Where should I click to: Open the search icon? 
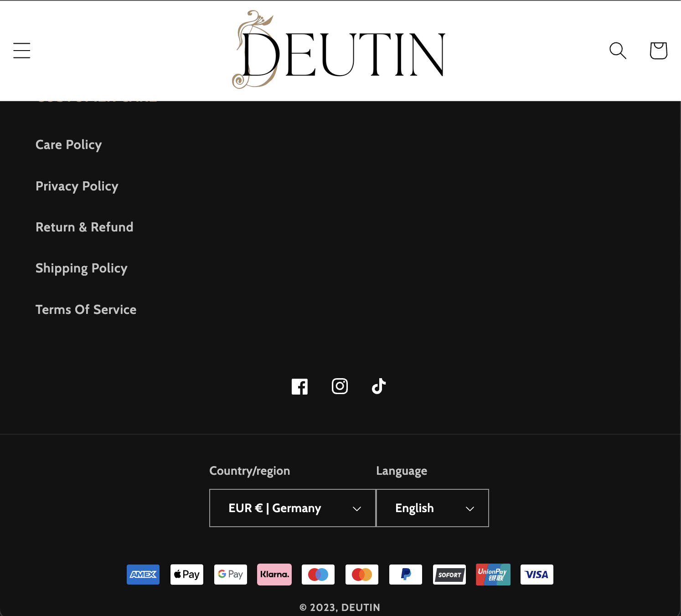point(618,51)
